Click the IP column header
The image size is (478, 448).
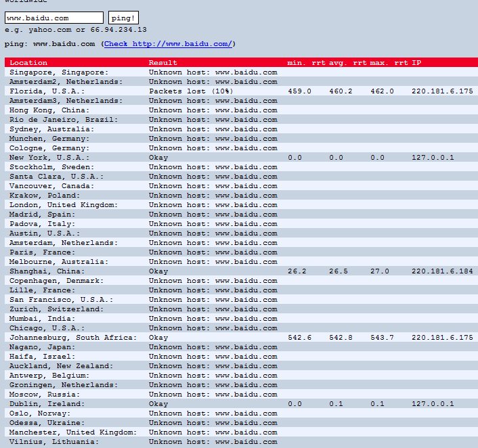416,62
